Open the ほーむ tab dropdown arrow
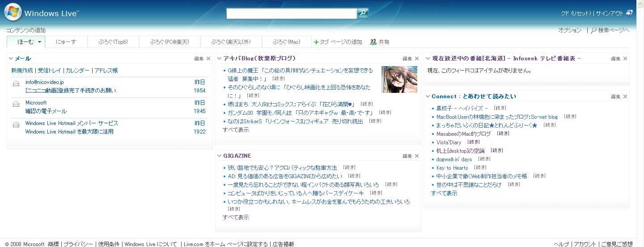This screenshot has width=644, height=247. coord(40,42)
